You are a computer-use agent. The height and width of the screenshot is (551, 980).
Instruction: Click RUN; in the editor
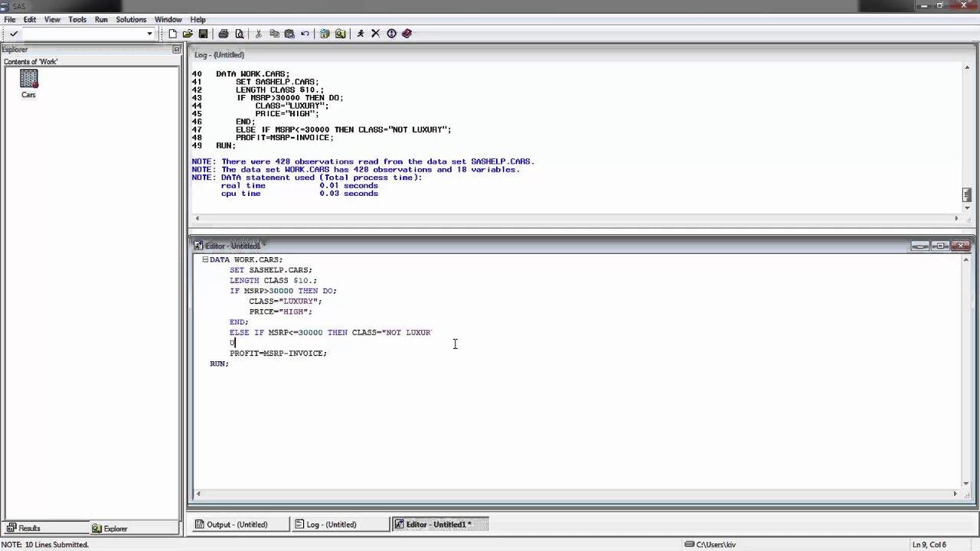(219, 364)
